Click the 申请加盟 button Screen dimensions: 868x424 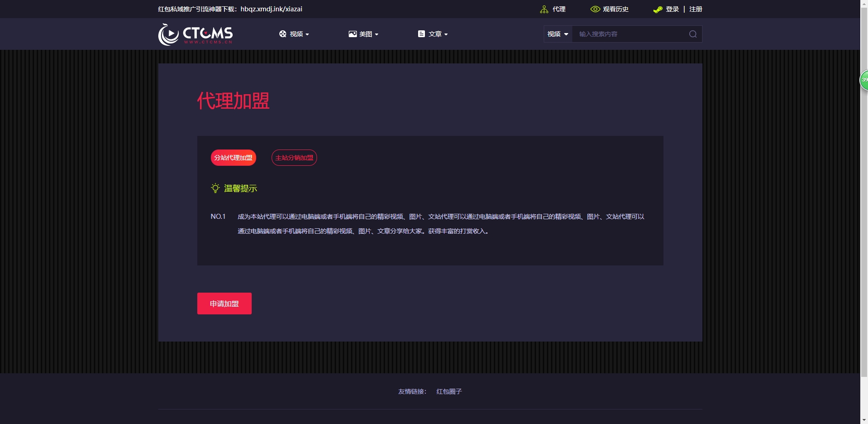pyautogui.click(x=224, y=304)
